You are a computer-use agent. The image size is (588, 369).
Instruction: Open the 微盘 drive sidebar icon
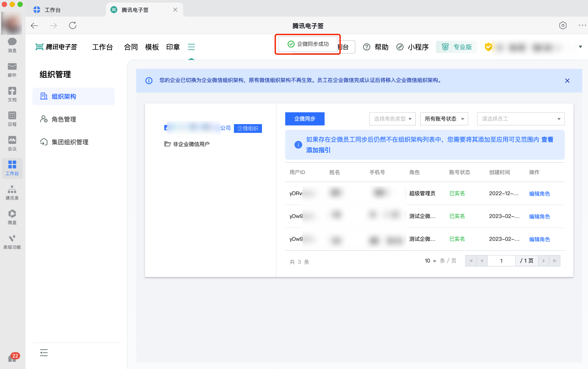coord(12,217)
